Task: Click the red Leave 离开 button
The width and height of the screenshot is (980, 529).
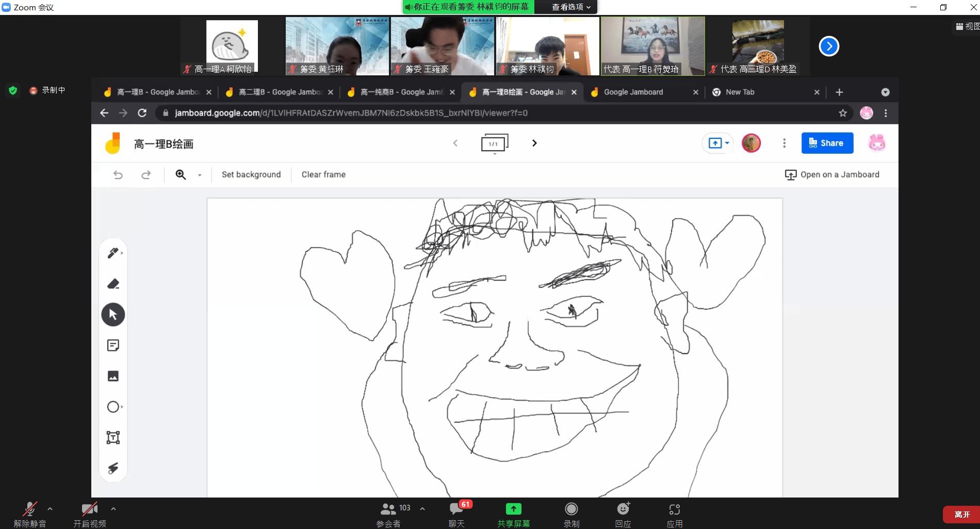Action: (961, 515)
